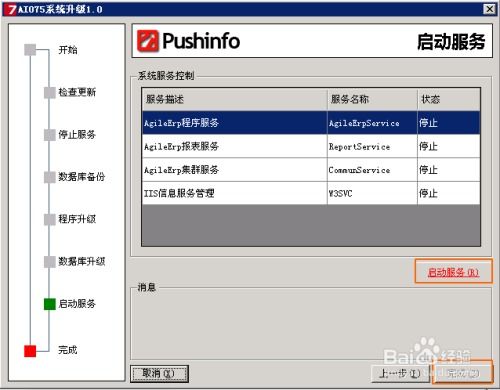Click the 状态 column header

(x=449, y=99)
